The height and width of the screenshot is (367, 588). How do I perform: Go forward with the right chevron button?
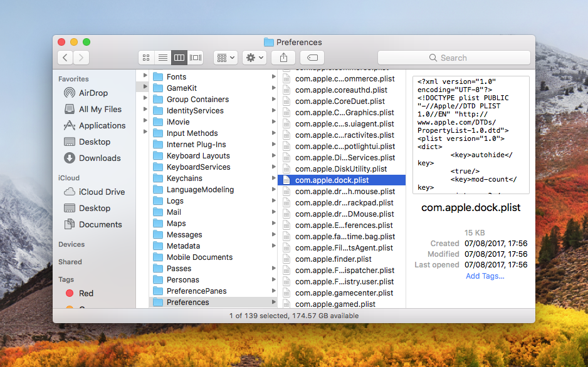(x=81, y=58)
